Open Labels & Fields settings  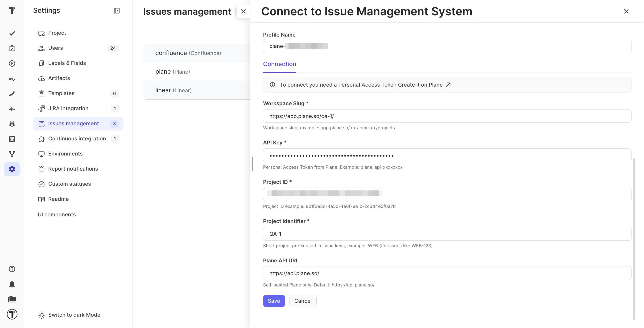[78, 63]
